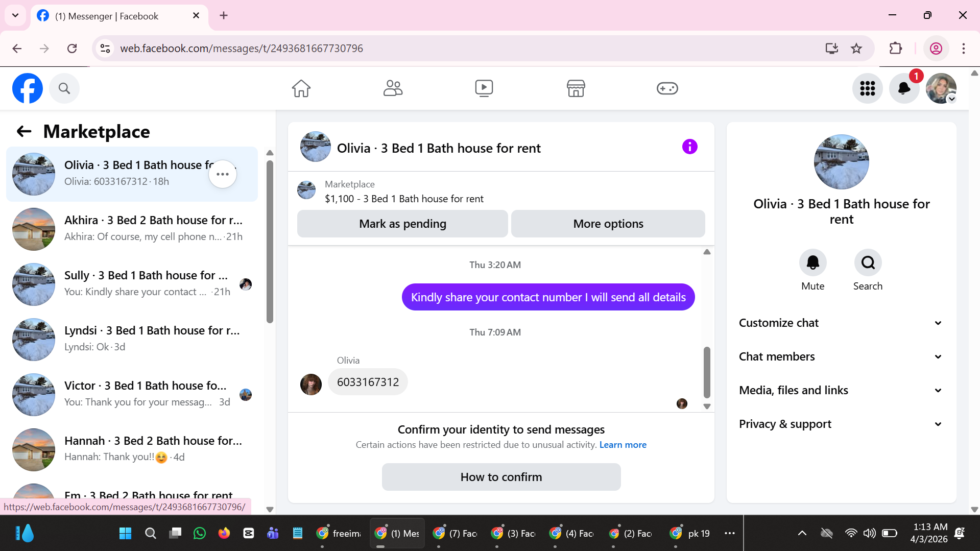Open the '$1,100 - 3 Bed 1 Bath' listing

404,199
